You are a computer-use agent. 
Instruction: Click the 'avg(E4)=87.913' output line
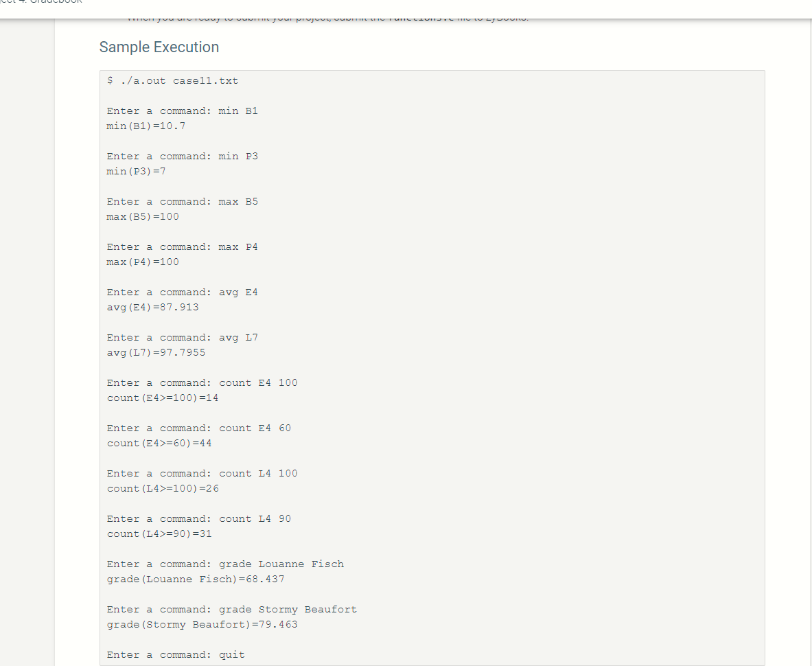coord(153,307)
